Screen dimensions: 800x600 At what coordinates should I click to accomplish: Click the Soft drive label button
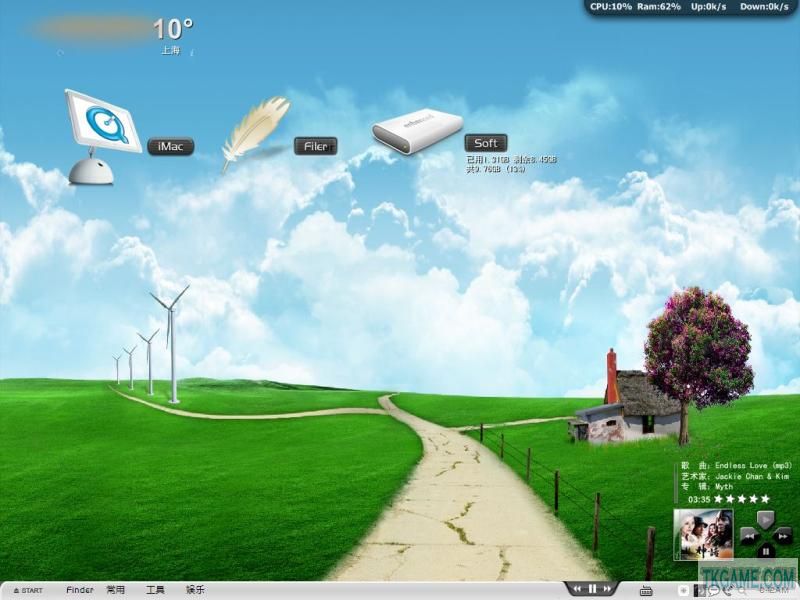click(x=486, y=143)
